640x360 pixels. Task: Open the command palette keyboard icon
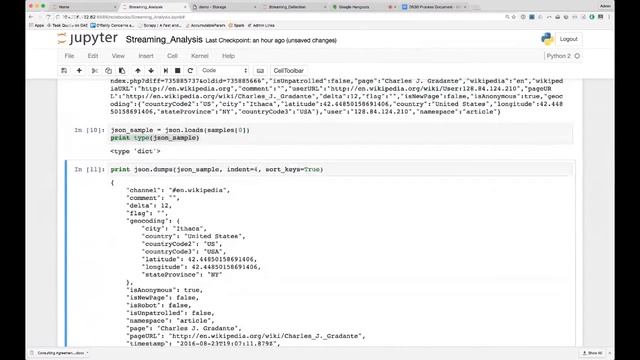pos(260,71)
